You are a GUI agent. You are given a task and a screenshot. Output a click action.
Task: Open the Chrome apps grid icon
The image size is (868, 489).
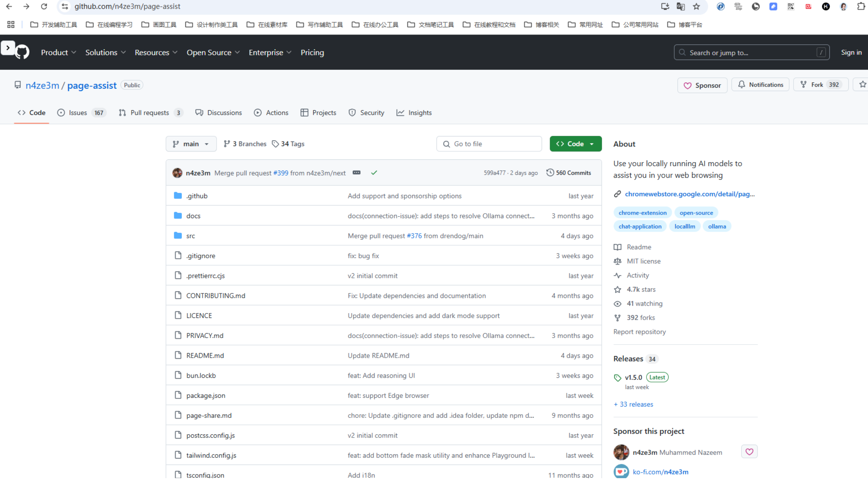coord(11,25)
